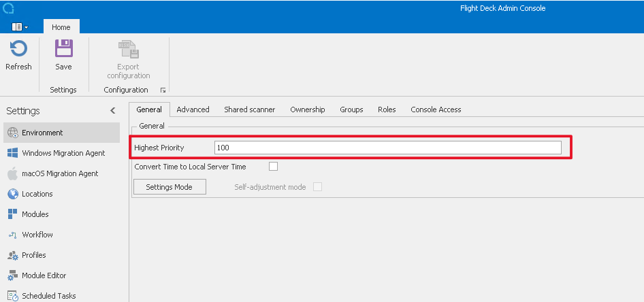Select Environment in the Settings list
The width and height of the screenshot is (644, 302).
pyautogui.click(x=61, y=133)
